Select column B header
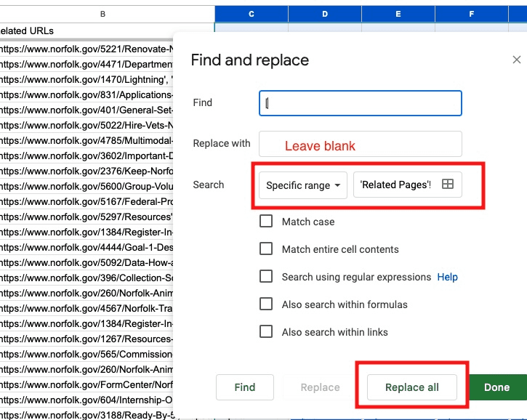Image resolution: width=527 pixels, height=420 pixels. (x=102, y=14)
